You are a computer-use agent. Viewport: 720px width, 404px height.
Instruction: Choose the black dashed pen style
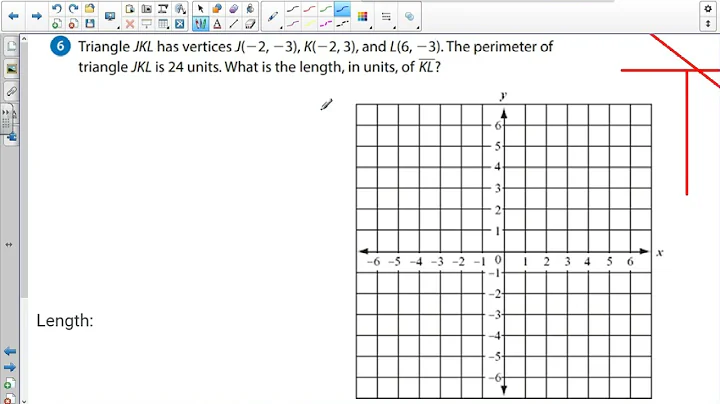pyautogui.click(x=343, y=23)
